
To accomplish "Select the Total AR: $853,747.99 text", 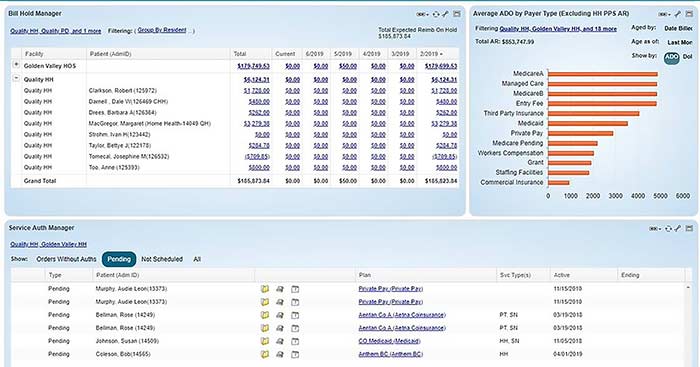I will tap(504, 42).
